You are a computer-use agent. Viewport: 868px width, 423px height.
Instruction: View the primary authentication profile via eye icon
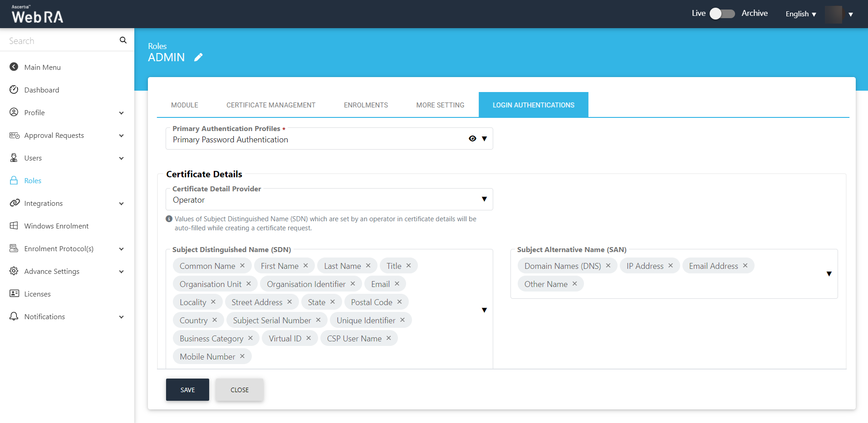point(472,139)
